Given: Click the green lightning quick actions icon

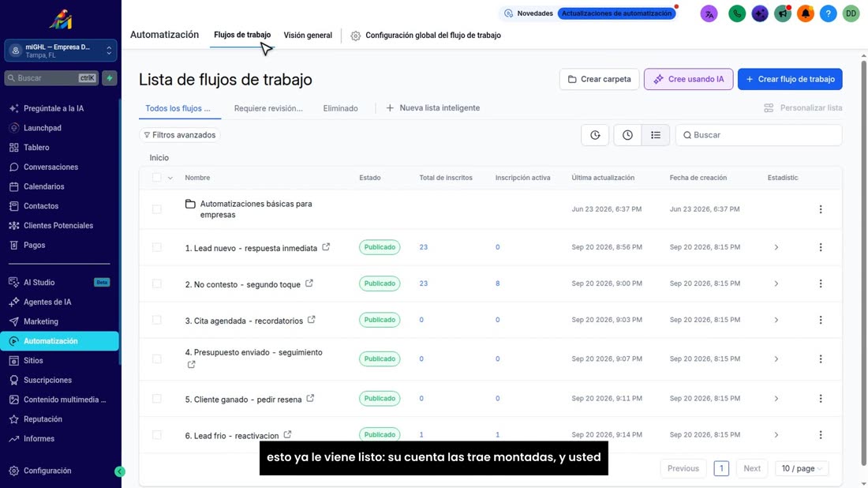Looking at the screenshot, I should pos(110,78).
